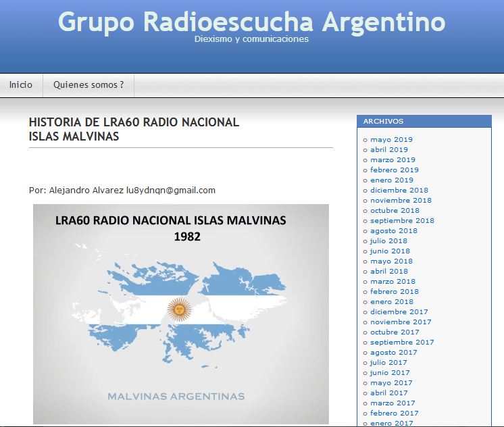
Task: Open the mayo 2019 archive
Action: point(391,140)
